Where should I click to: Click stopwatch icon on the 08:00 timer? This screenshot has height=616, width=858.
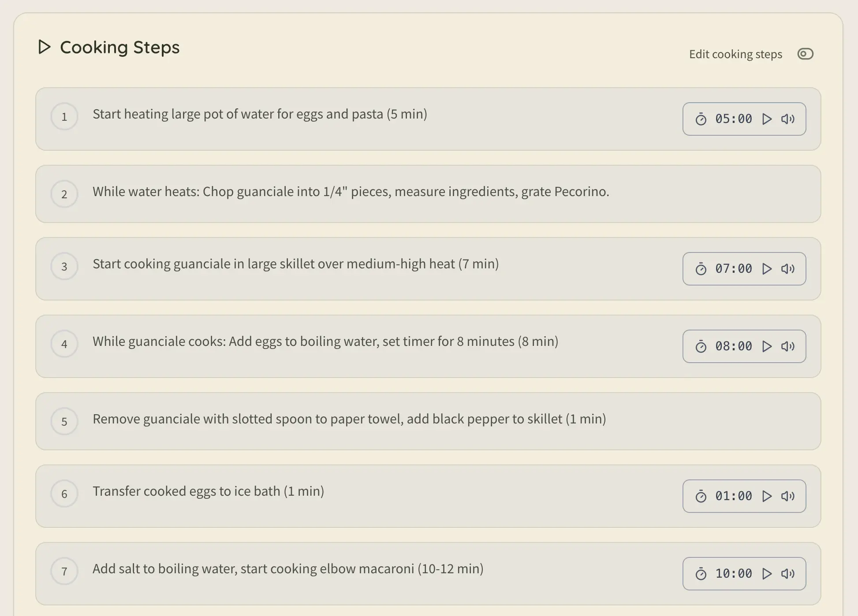pyautogui.click(x=701, y=346)
